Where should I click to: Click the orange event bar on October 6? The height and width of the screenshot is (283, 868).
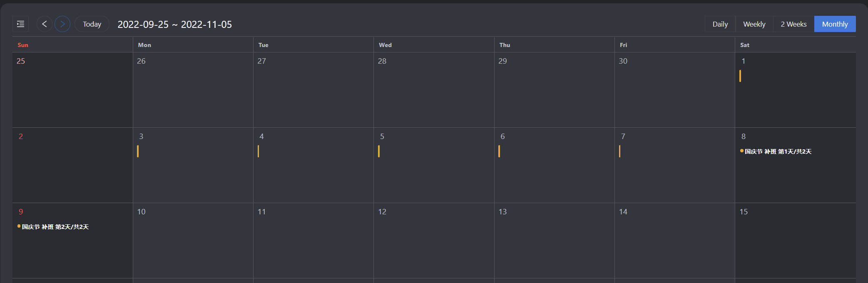(499, 151)
